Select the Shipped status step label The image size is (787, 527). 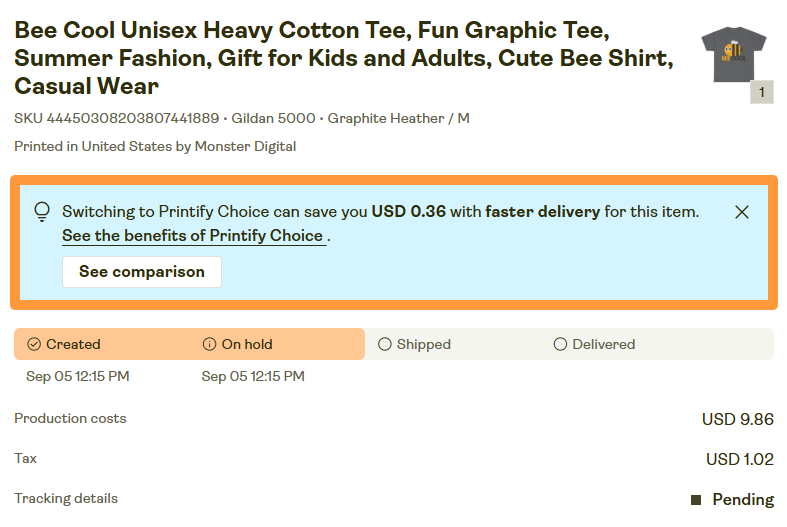click(423, 344)
